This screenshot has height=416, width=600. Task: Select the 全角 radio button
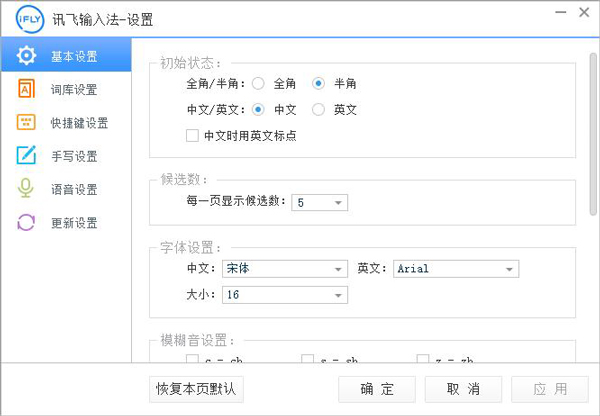258,83
